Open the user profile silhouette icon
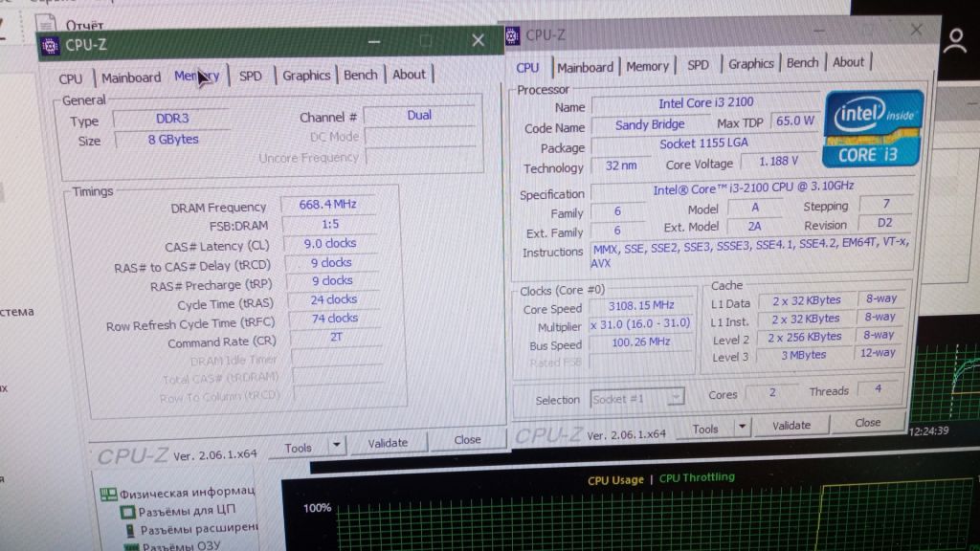The width and height of the screenshot is (980, 551). point(954,42)
